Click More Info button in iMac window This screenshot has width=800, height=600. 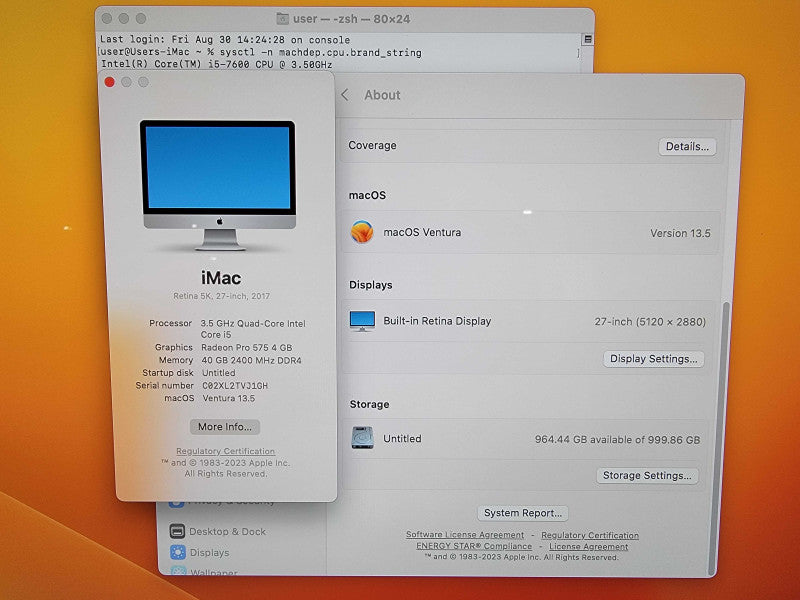pos(224,427)
